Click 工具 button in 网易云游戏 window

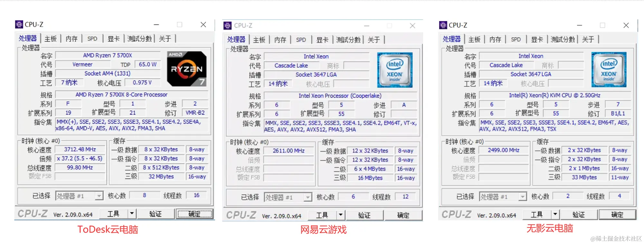[x=322, y=215]
